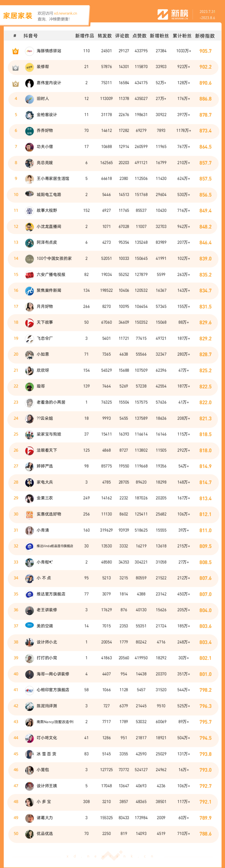Viewport: 225px width, 868px height.
Task: Click the silver crown second-place icon
Action: click(x=15, y=67)
